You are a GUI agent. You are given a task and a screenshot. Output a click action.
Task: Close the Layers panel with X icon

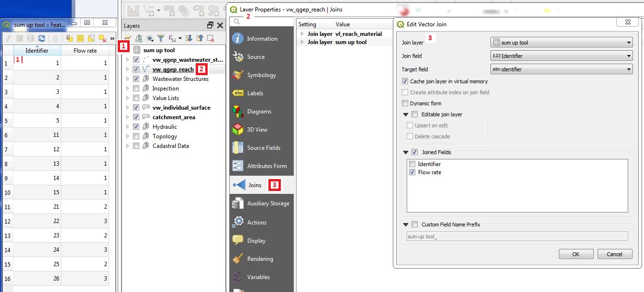pyautogui.click(x=220, y=25)
